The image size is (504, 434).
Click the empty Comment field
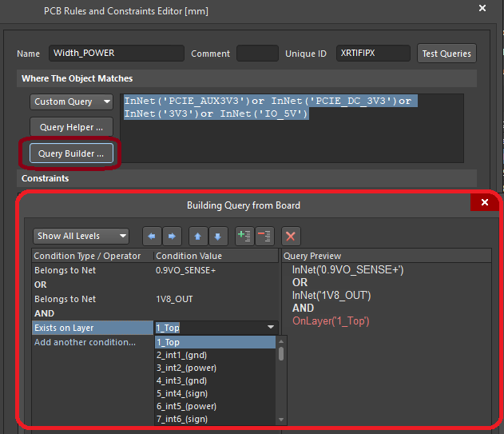(x=257, y=53)
